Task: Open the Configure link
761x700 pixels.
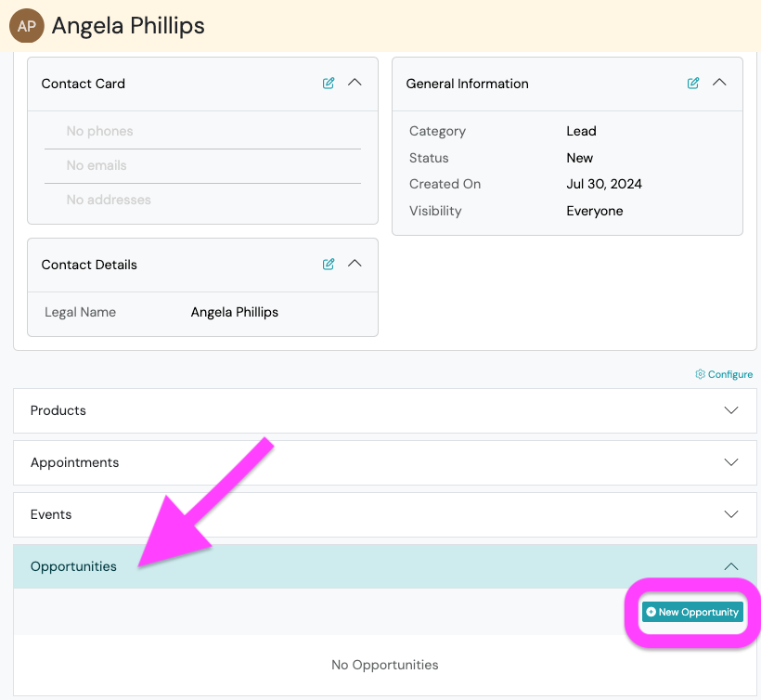Action: (x=724, y=374)
